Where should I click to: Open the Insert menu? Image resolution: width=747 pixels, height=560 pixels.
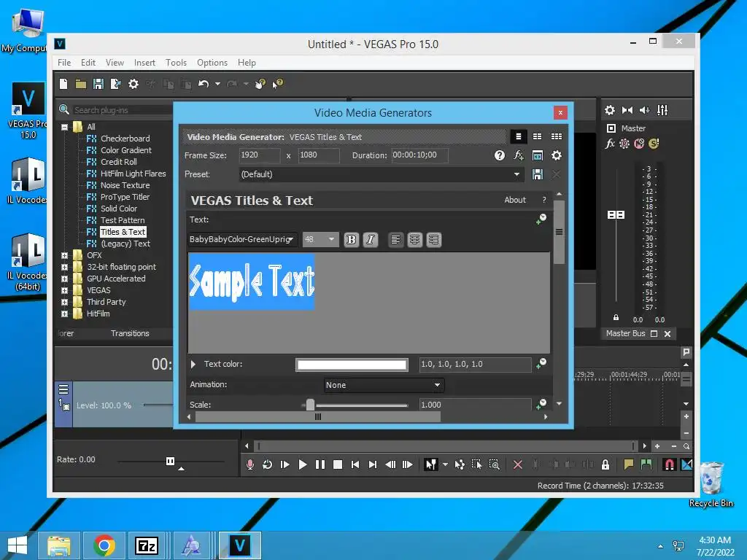pos(144,63)
